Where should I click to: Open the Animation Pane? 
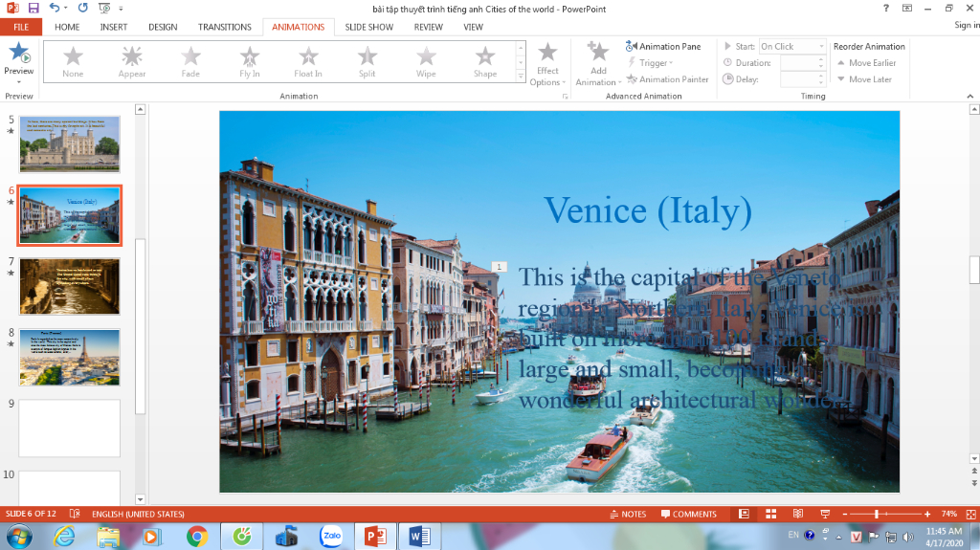pyautogui.click(x=663, y=46)
